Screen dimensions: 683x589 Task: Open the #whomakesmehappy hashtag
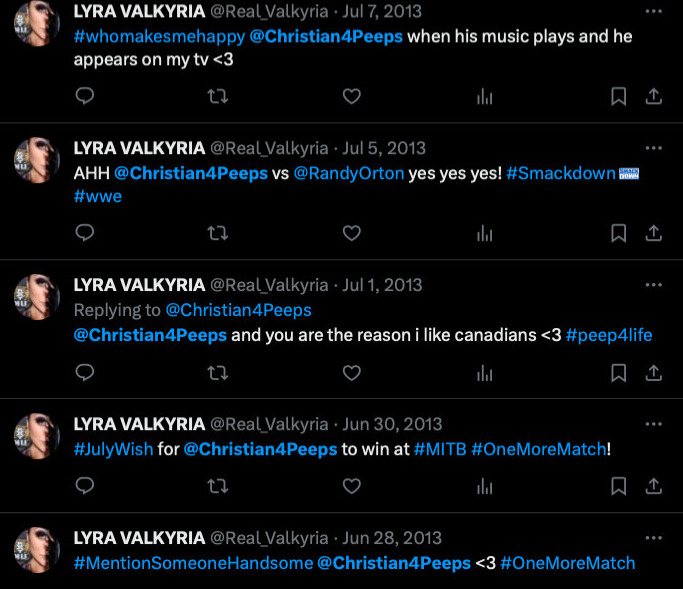pos(159,37)
